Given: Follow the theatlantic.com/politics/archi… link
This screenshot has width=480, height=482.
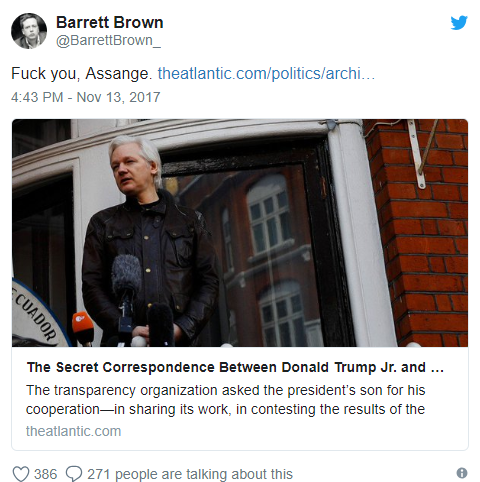Looking at the screenshot, I should click(x=266, y=73).
